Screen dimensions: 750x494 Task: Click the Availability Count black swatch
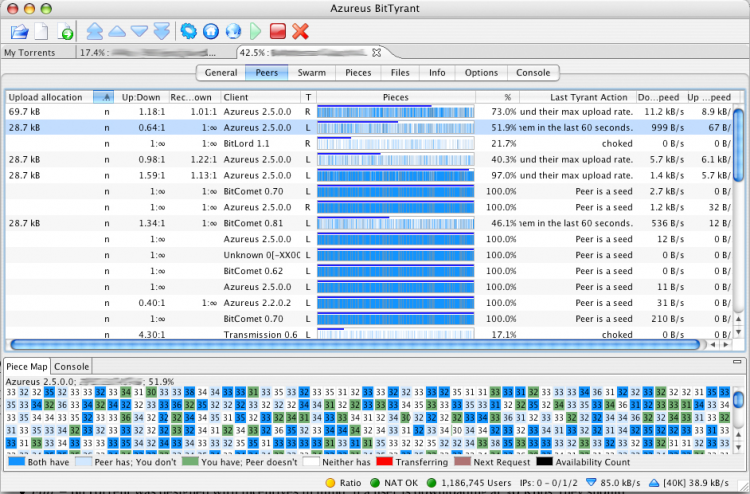click(x=544, y=462)
